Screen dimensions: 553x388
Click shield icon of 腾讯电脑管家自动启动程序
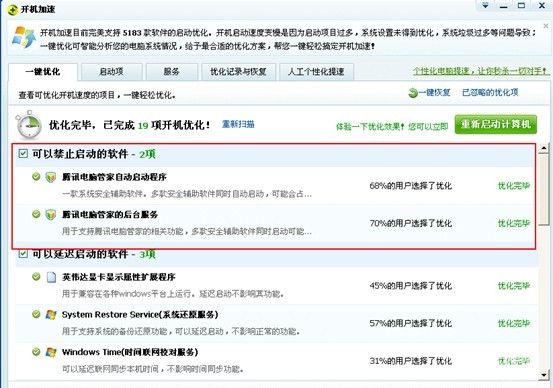(51, 177)
